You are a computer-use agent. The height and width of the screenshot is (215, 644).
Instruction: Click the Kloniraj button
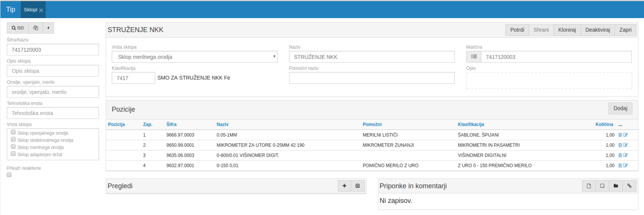pyautogui.click(x=567, y=30)
